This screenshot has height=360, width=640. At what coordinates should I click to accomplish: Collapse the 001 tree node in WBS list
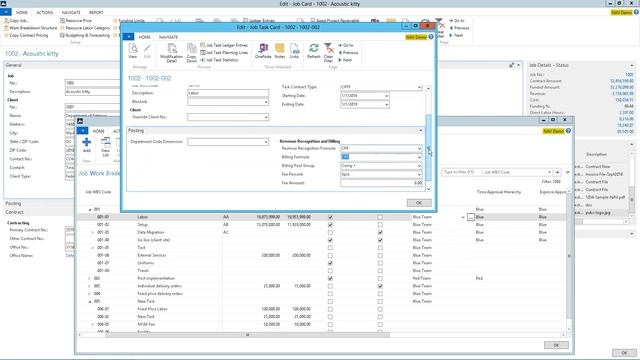click(x=90, y=209)
